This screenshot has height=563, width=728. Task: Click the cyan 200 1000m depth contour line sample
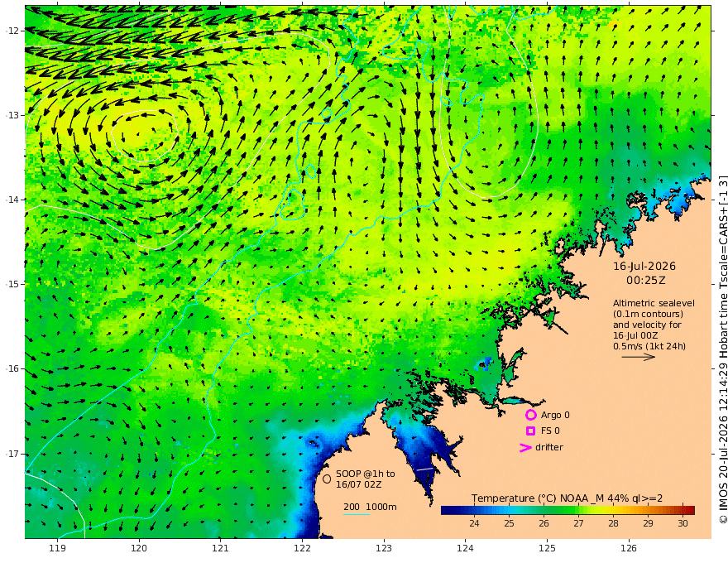click(x=357, y=514)
